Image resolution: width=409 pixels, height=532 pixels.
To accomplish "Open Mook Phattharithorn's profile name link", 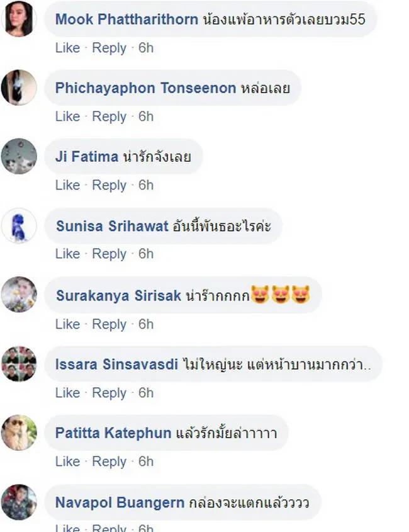I will pyautogui.click(x=126, y=19).
